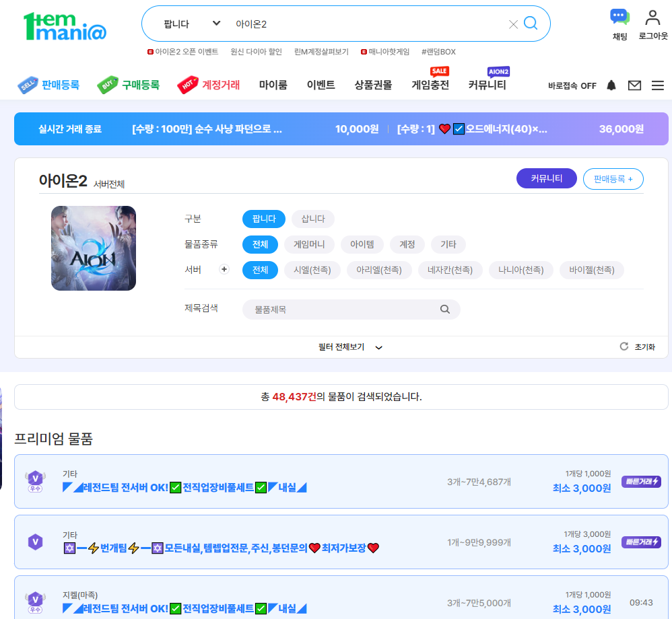Click the 초기화 text

[x=644, y=347]
